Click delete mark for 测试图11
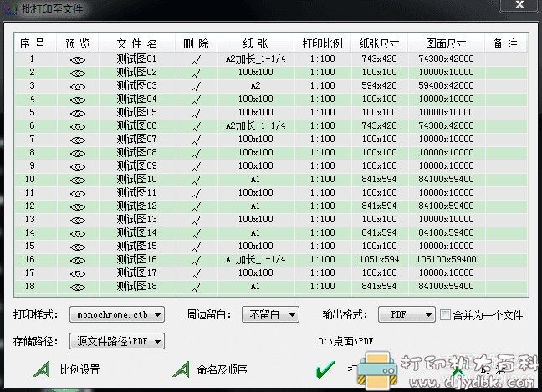 [197, 194]
